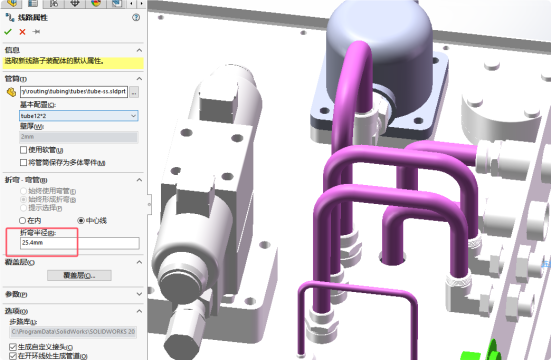Screen dimensions: 551x360
Task: Cancel route properties with red X
Action: (22, 32)
